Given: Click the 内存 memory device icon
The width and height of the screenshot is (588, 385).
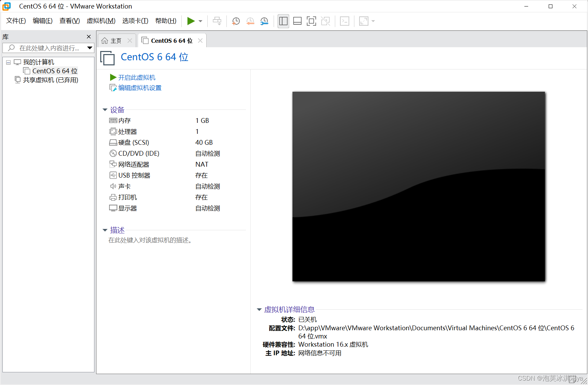Looking at the screenshot, I should (x=113, y=120).
